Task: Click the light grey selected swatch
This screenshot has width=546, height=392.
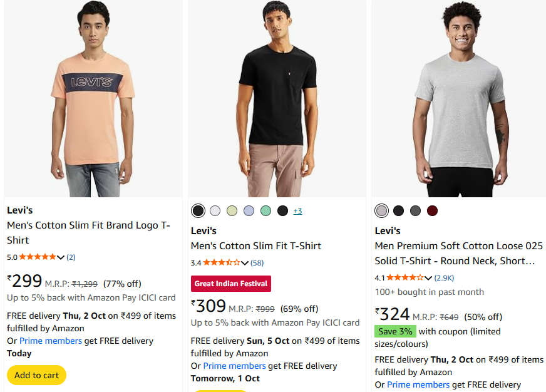Action: pos(382,210)
